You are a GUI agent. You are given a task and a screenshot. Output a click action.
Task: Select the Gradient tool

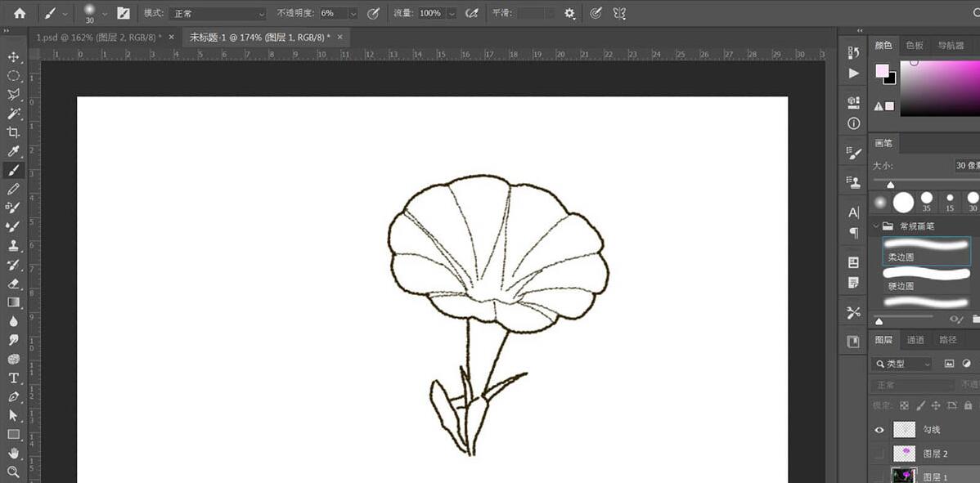point(12,303)
